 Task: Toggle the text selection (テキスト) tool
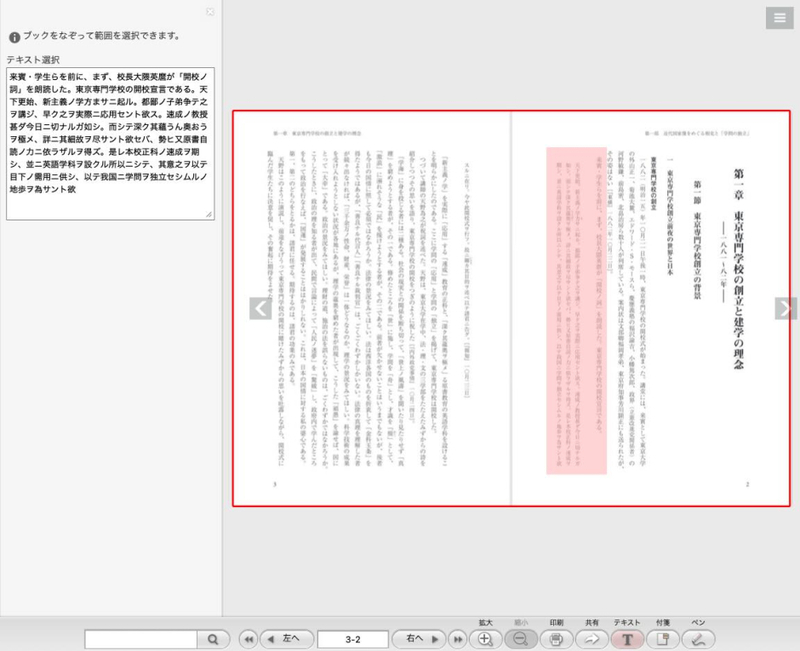coord(627,638)
